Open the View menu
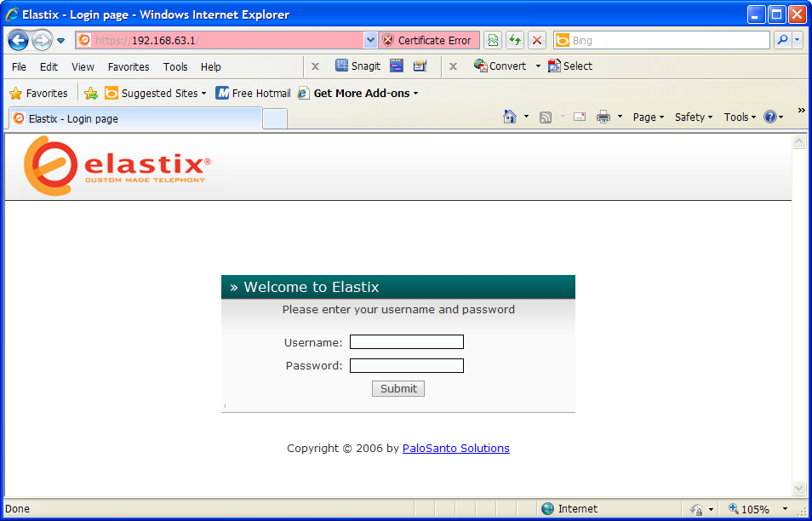The image size is (812, 521). pyautogui.click(x=83, y=66)
